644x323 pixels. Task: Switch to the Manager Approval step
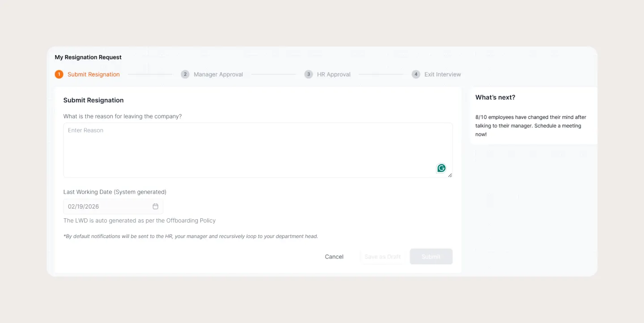point(218,74)
